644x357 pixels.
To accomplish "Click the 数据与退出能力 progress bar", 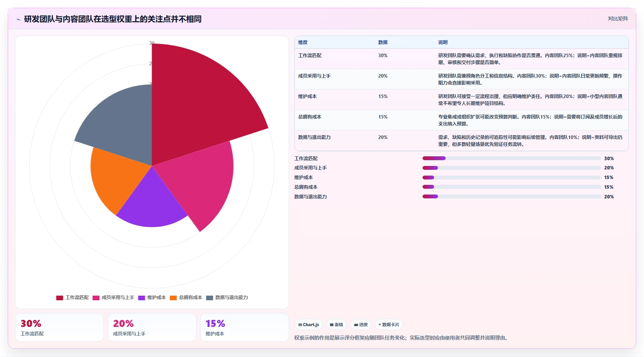I will 512,196.
